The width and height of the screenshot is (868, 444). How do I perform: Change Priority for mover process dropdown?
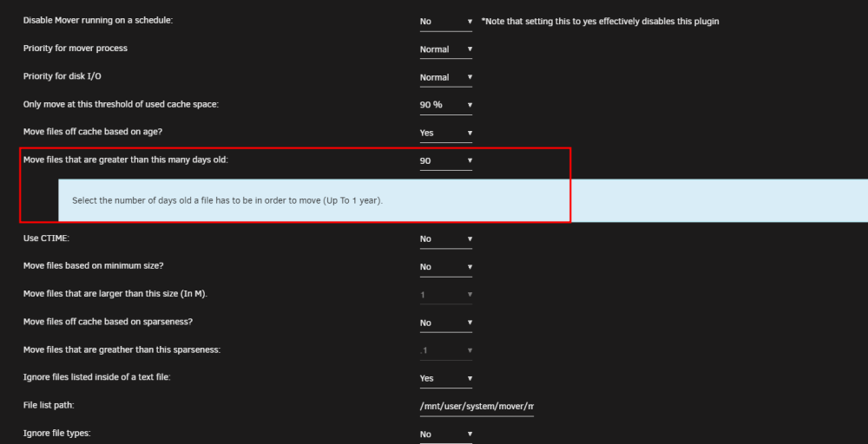pos(445,49)
